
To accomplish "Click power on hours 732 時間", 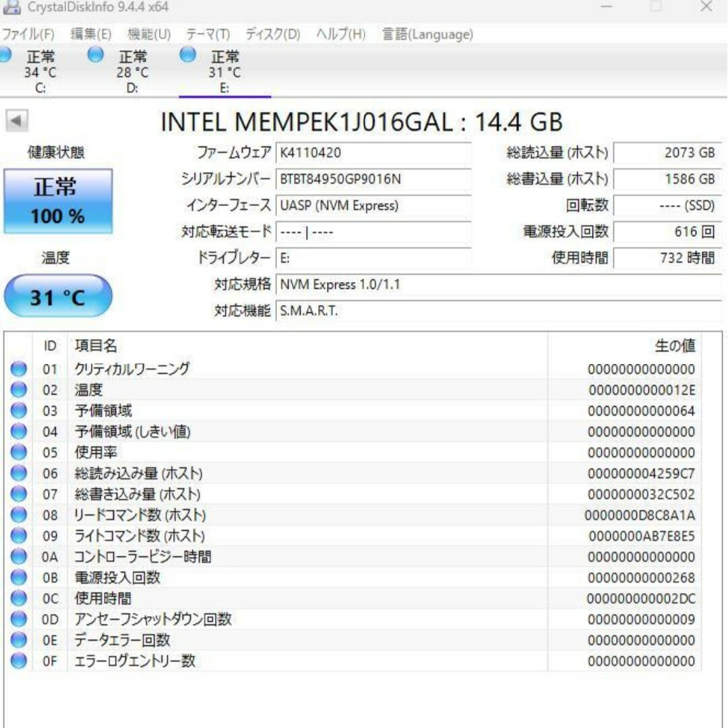I will [667, 258].
